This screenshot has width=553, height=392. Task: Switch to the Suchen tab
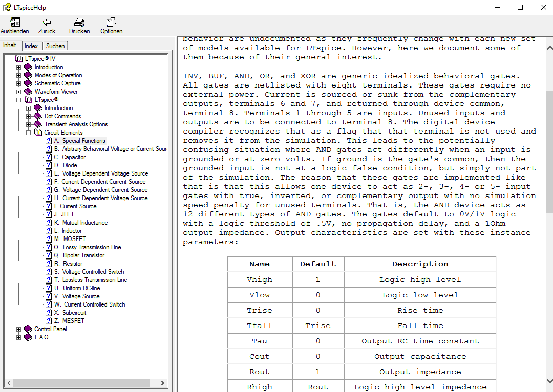(55, 46)
